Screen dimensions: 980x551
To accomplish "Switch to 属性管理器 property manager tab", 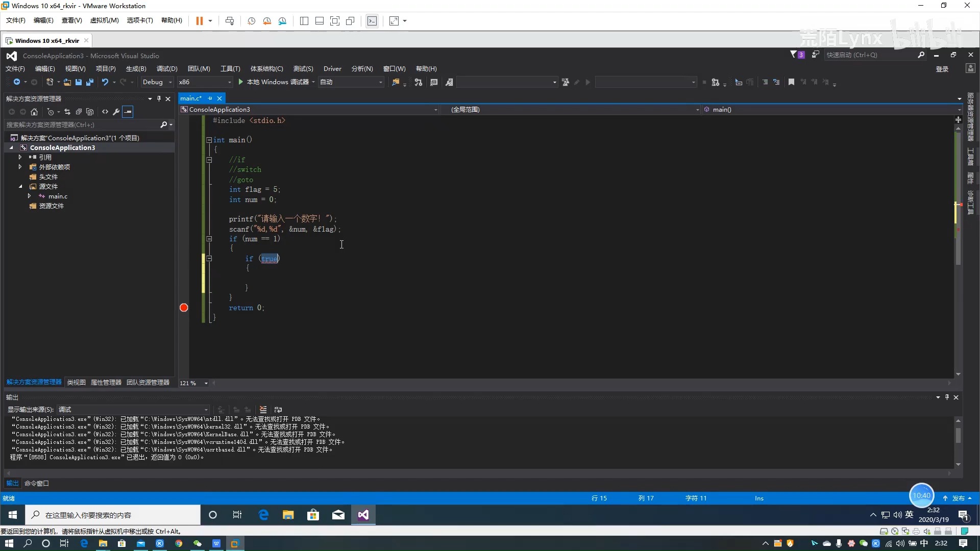I will [106, 383].
